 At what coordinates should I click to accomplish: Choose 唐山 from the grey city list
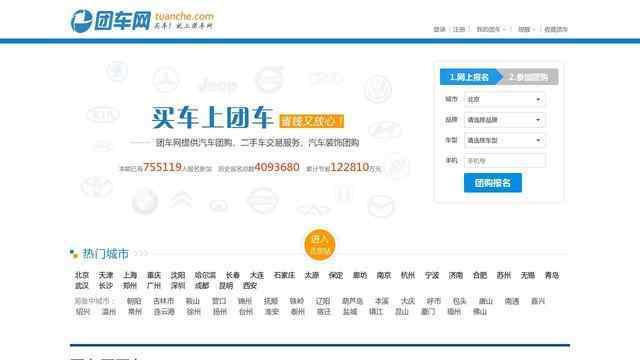(486, 301)
